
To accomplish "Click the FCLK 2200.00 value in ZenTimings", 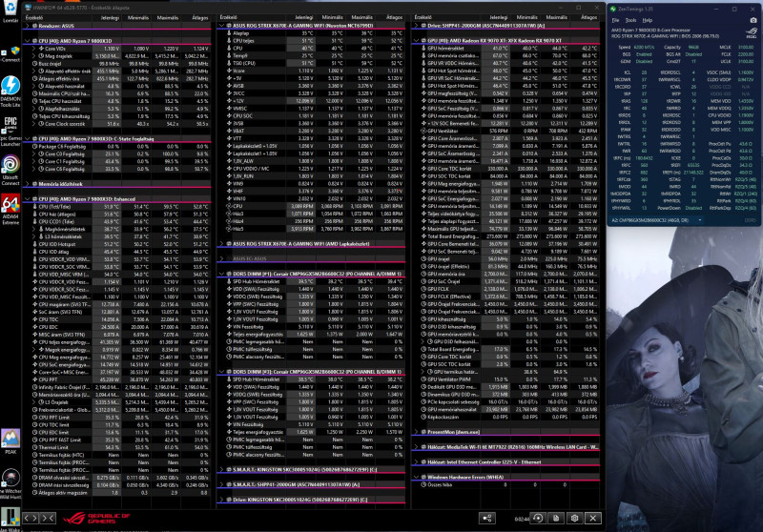I will pyautogui.click(x=746, y=54).
